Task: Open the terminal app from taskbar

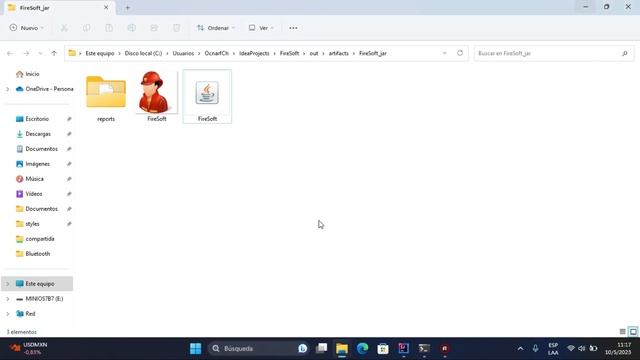Action: pyautogui.click(x=424, y=349)
